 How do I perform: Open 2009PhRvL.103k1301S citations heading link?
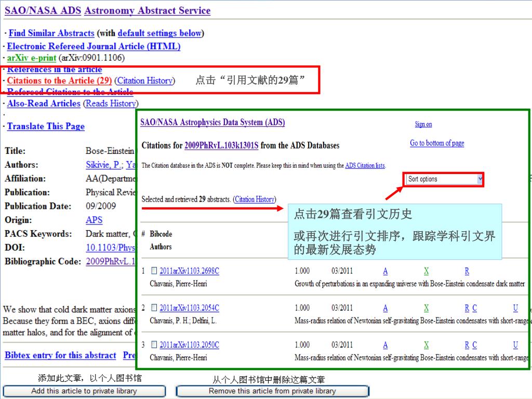pyautogui.click(x=221, y=145)
